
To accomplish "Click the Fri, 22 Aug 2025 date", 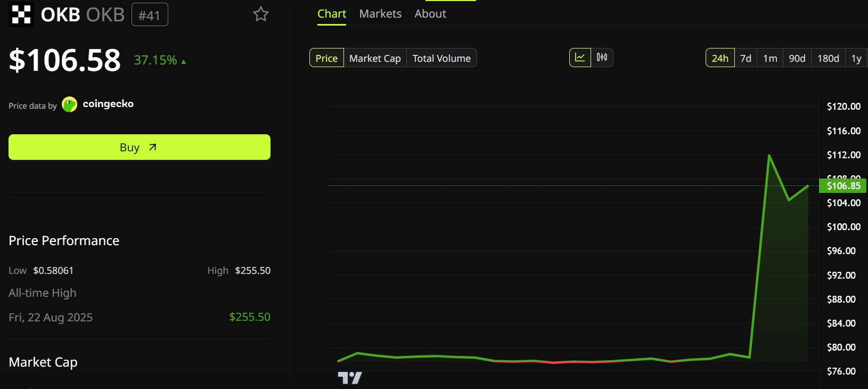I will click(x=51, y=318).
